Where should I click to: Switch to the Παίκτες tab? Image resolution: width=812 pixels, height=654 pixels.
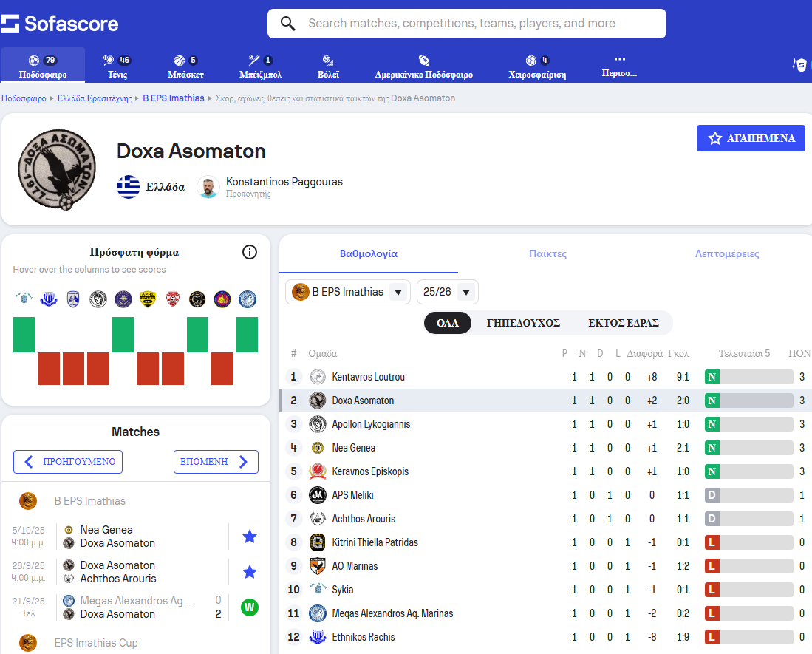pos(548,253)
